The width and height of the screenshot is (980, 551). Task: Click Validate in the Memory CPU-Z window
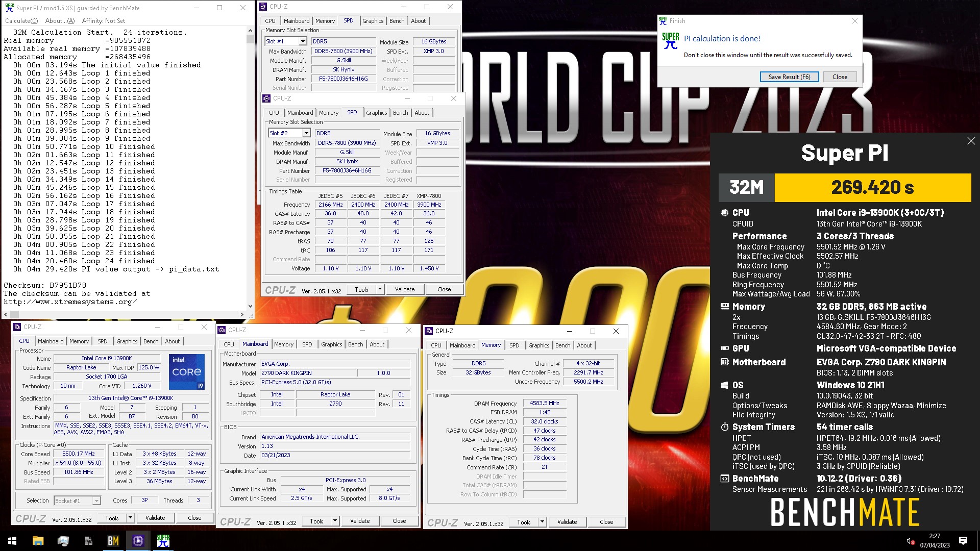[567, 522]
